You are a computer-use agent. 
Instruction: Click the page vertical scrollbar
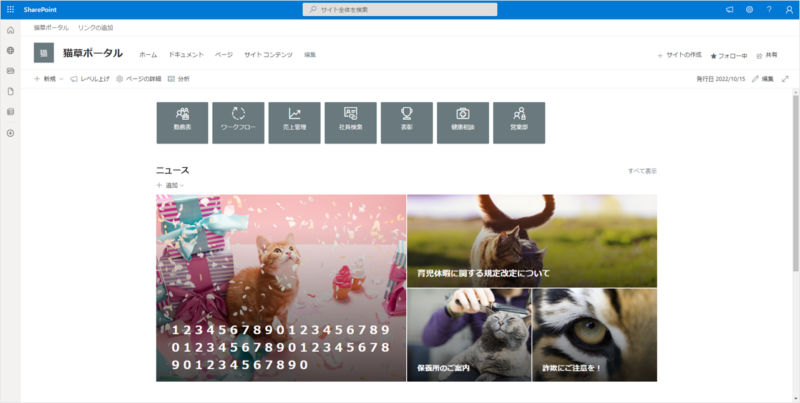click(x=794, y=200)
